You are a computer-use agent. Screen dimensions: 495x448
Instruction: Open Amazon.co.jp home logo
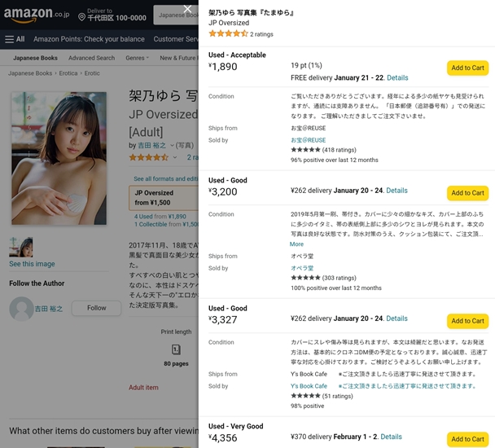point(37,15)
